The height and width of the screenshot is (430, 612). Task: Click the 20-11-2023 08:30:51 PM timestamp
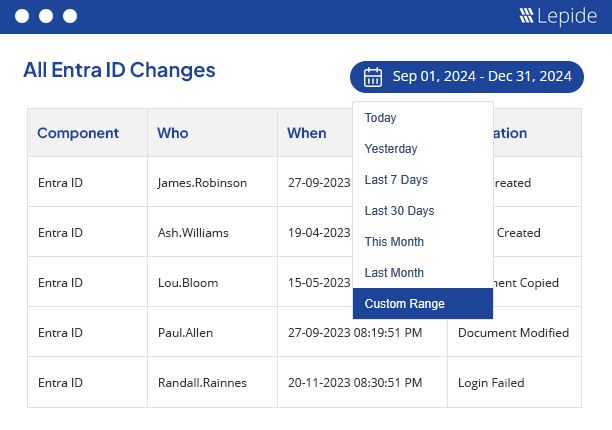pyautogui.click(x=355, y=383)
